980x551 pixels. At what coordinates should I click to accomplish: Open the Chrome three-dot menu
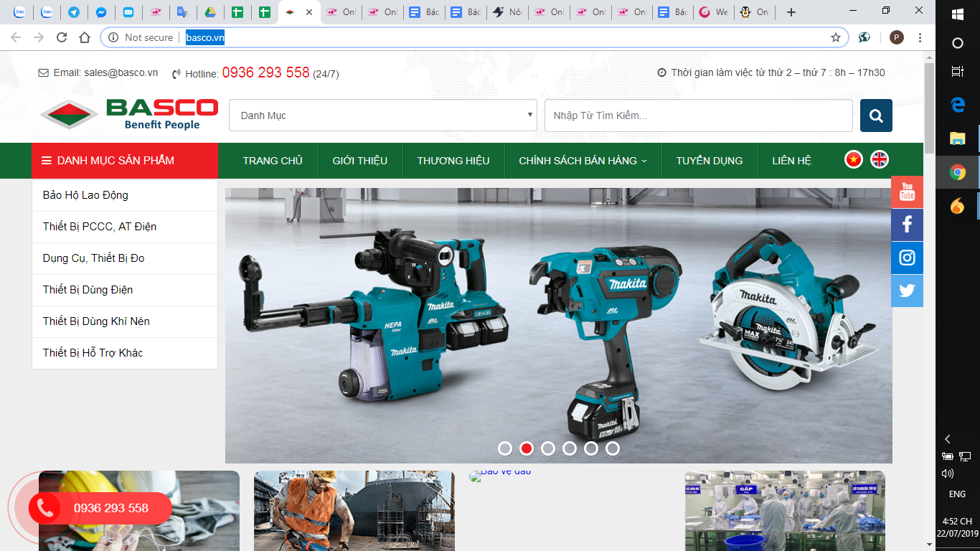click(x=920, y=37)
